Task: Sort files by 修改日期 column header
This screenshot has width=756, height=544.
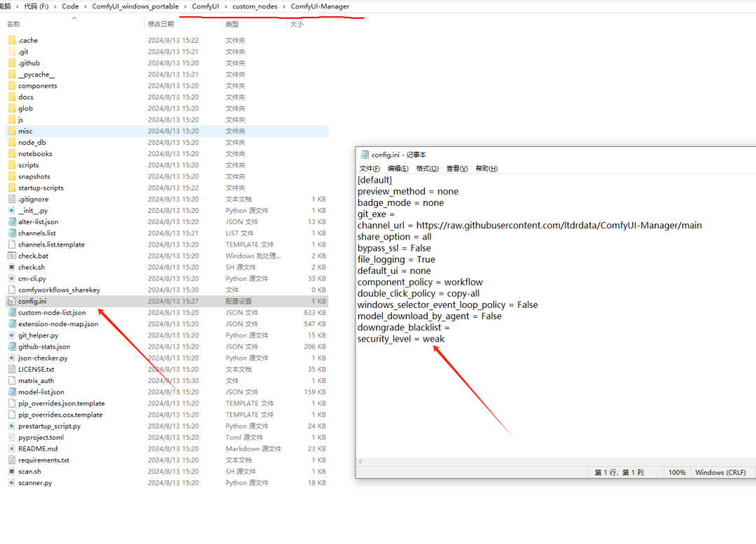Action: point(164,25)
